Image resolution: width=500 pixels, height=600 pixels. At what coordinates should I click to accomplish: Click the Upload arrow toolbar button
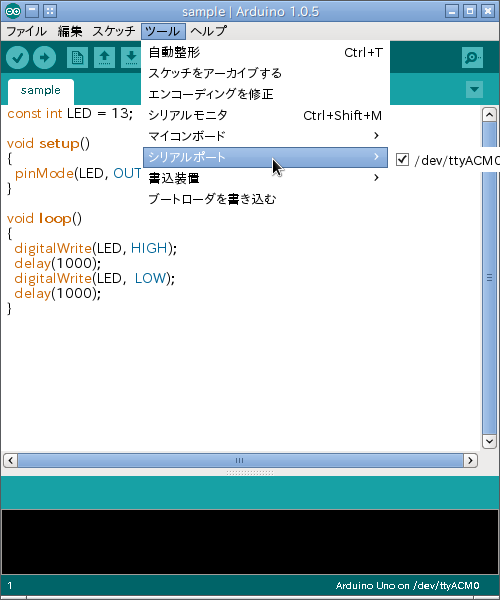coord(44,58)
